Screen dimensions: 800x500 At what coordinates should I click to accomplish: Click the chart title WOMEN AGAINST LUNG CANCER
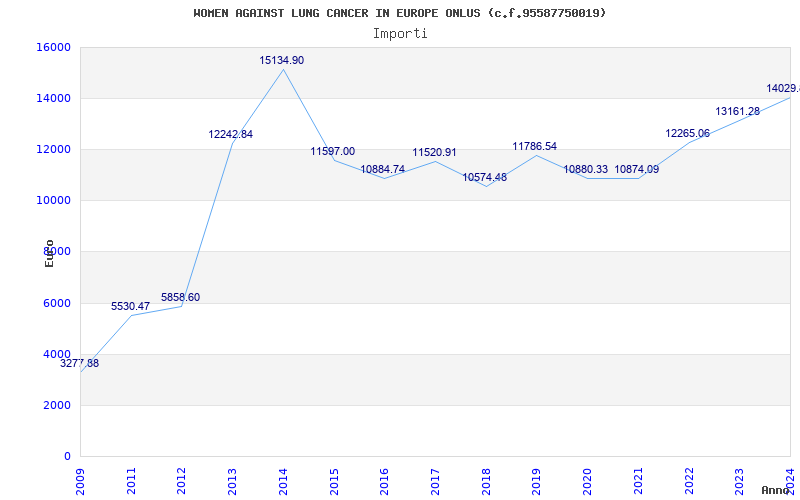[x=399, y=13]
